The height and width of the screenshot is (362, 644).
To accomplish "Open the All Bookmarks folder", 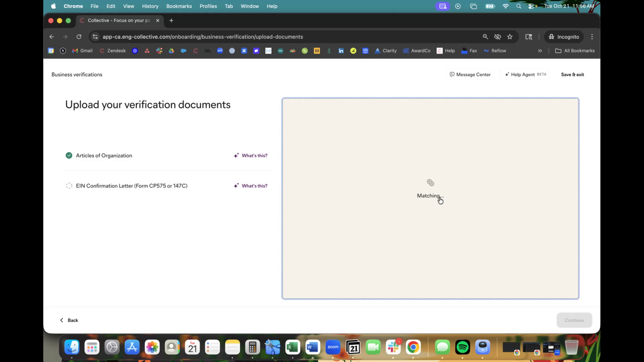I will pos(575,51).
